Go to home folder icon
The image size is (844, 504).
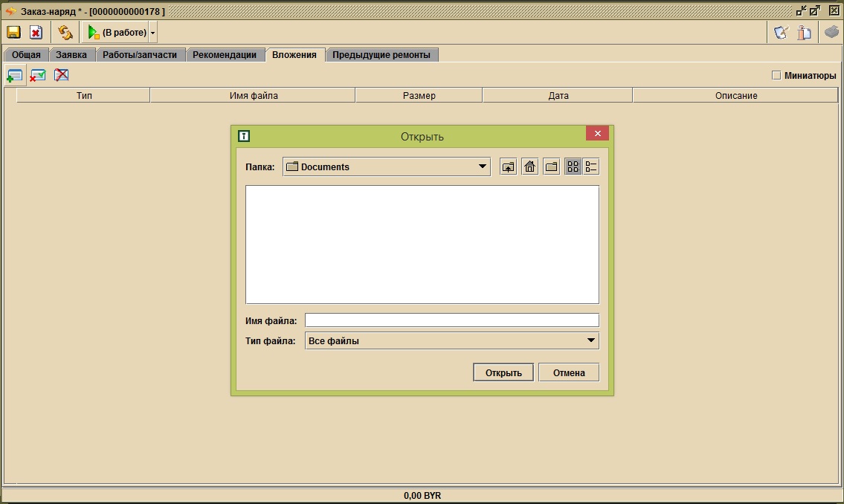[530, 167]
